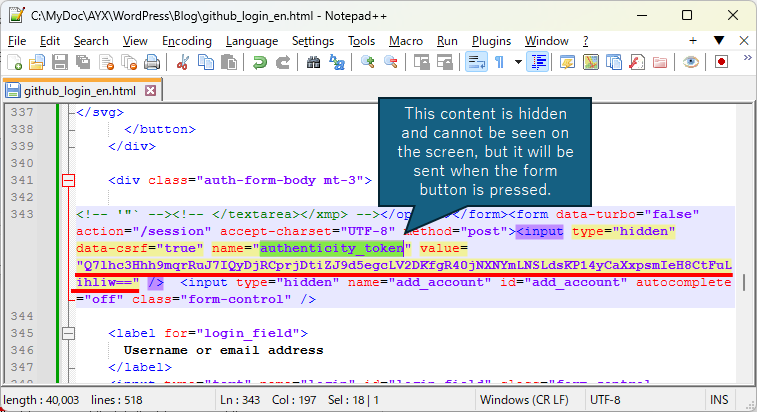The width and height of the screenshot is (757, 412).
Task: Toggle the Indent guide toolbar button
Action: pos(538,62)
